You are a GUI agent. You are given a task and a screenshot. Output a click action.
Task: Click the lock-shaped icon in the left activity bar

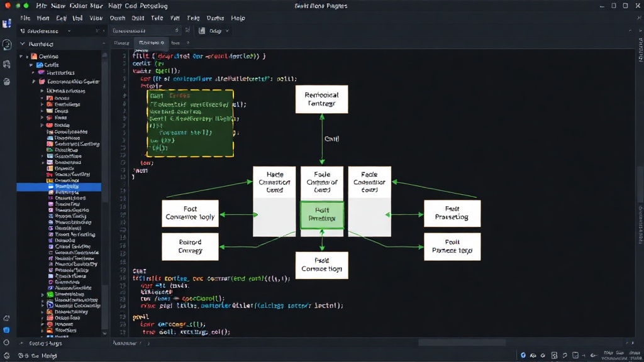6,82
